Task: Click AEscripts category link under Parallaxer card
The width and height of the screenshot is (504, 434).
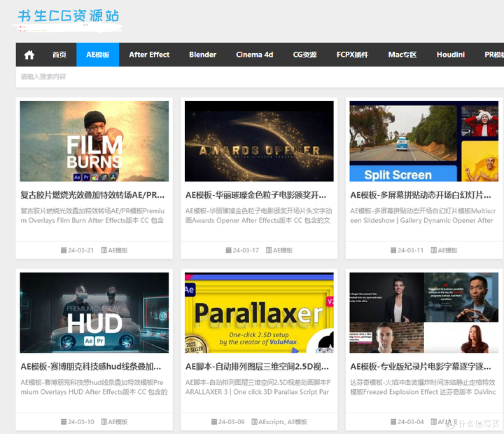Action: (272, 422)
